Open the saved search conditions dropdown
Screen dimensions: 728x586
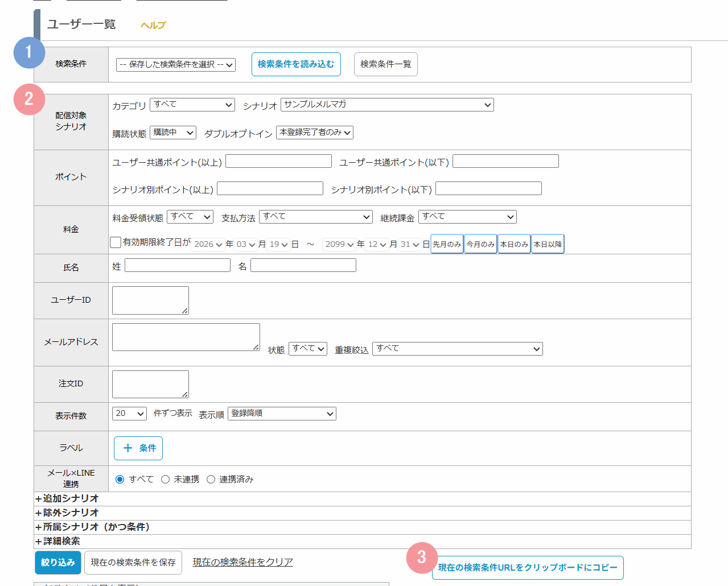point(176,65)
